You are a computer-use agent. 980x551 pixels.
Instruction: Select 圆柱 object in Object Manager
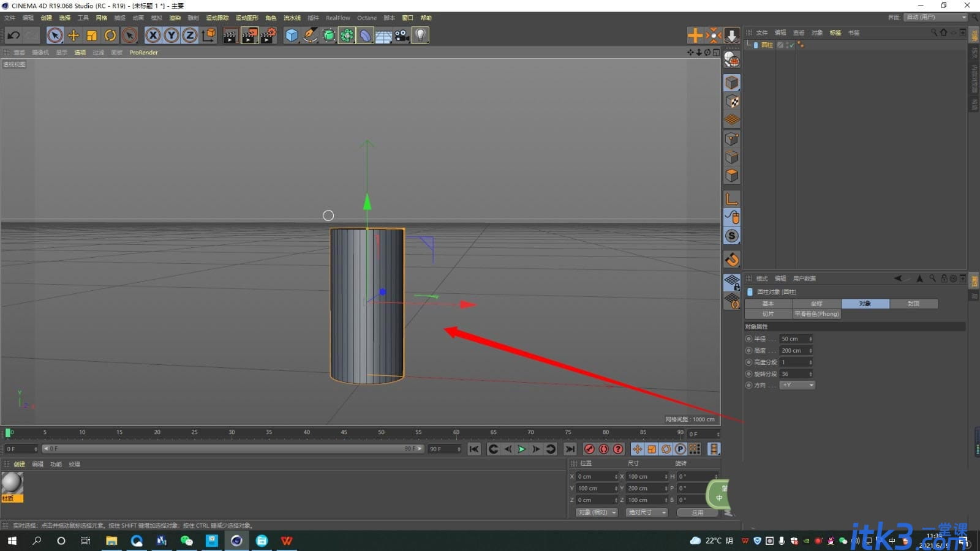[x=767, y=45]
